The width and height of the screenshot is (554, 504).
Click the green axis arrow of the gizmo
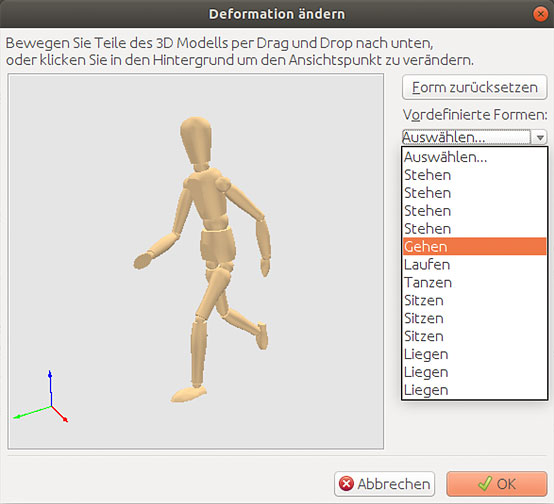pos(32,412)
